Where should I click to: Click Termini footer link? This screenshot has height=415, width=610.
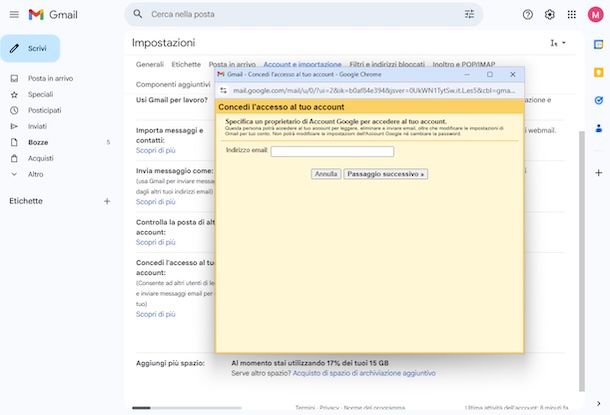[x=305, y=408]
